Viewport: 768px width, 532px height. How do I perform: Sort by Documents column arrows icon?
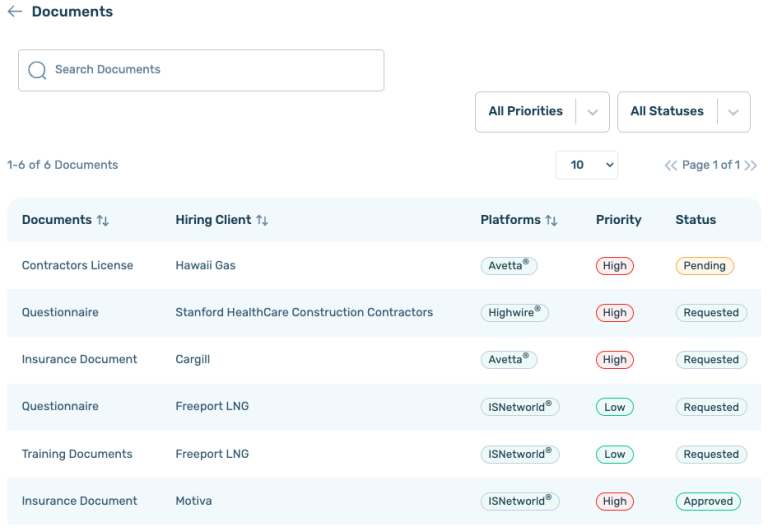click(x=102, y=220)
